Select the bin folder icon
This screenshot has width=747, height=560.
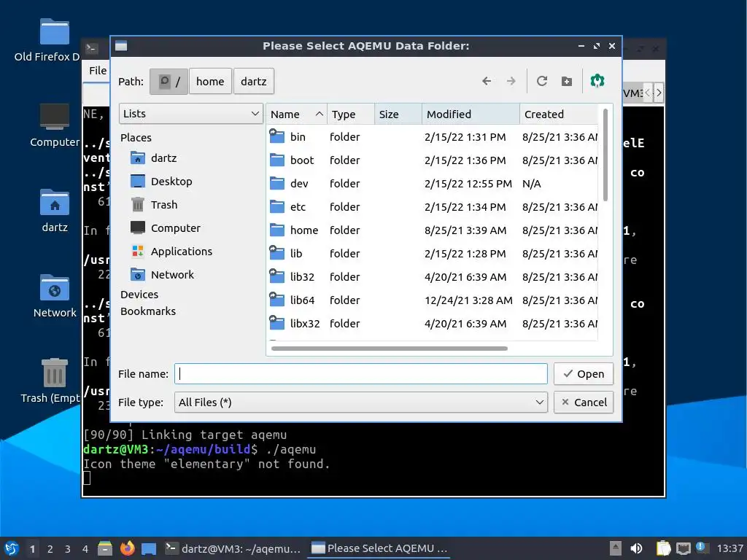tap(276, 136)
